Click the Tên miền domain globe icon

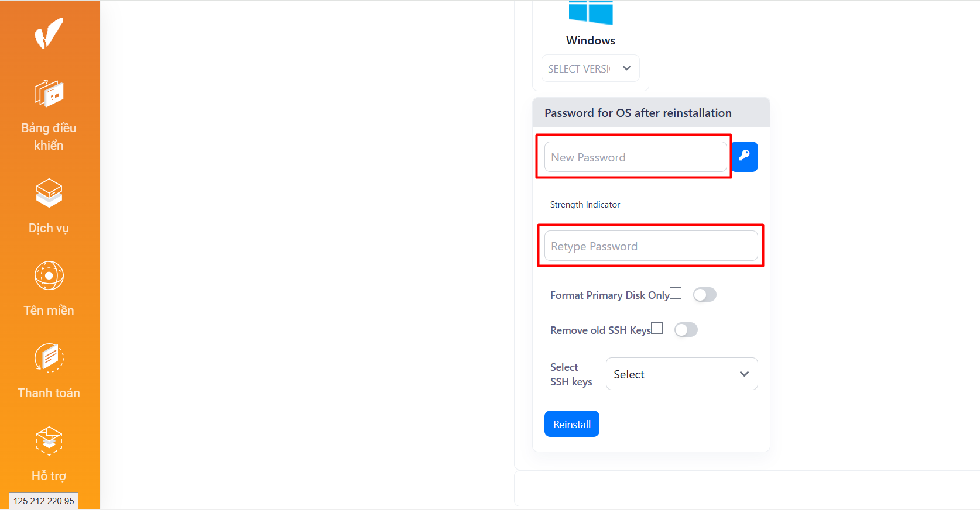coord(49,275)
